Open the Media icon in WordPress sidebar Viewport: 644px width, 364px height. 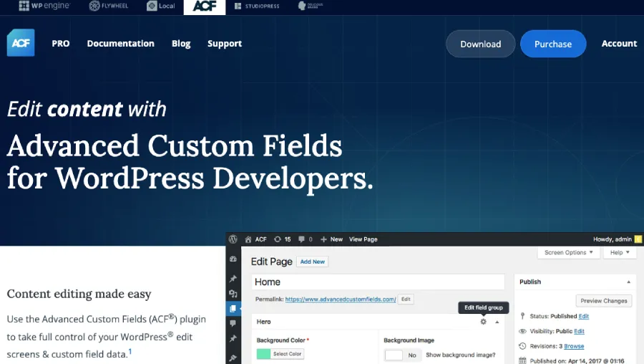(x=233, y=293)
